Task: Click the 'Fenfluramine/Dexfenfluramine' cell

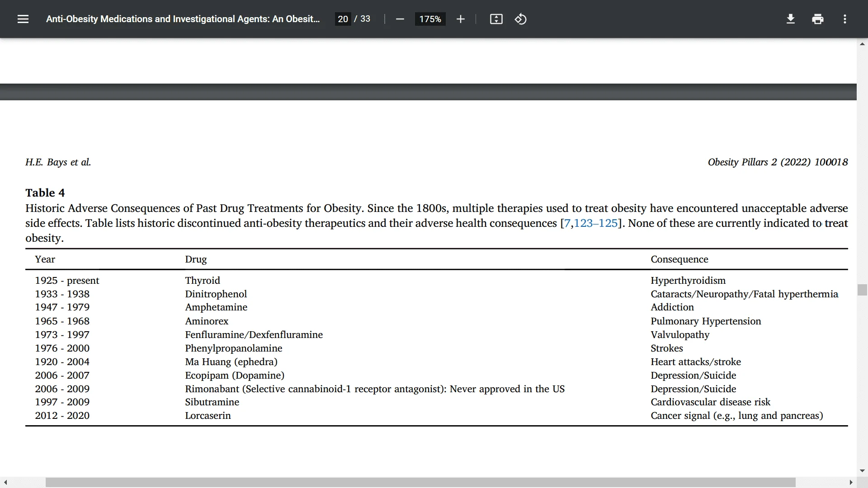Action: click(254, 335)
